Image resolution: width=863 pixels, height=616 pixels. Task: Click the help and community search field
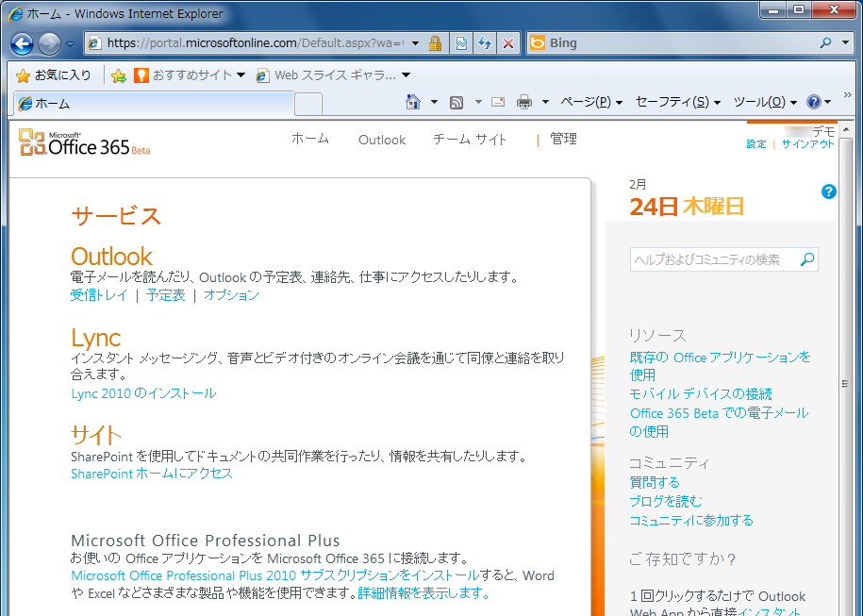click(x=714, y=259)
